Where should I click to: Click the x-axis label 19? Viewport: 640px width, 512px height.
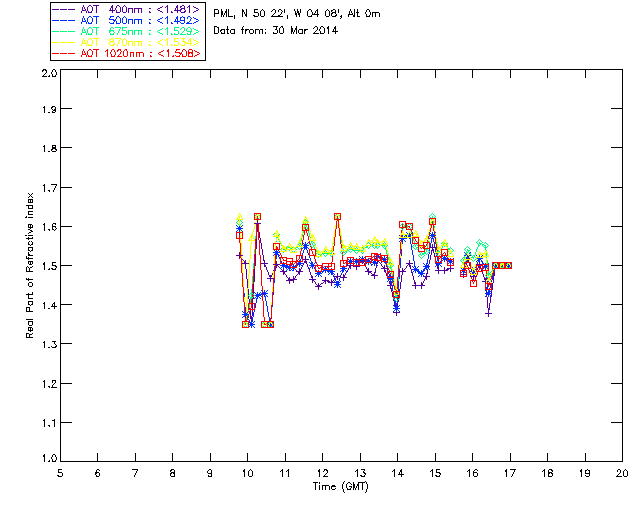tap(585, 473)
